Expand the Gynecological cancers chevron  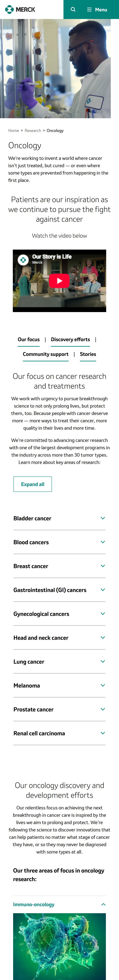103,614
